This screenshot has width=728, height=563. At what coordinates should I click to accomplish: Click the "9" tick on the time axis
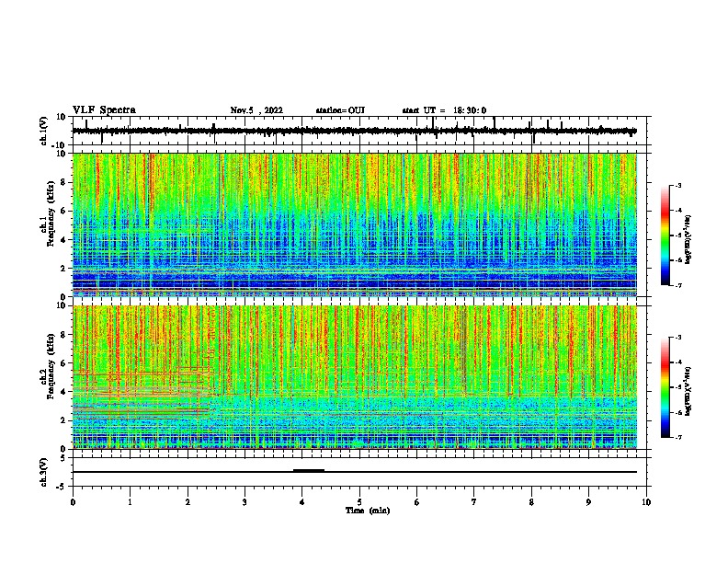click(588, 502)
